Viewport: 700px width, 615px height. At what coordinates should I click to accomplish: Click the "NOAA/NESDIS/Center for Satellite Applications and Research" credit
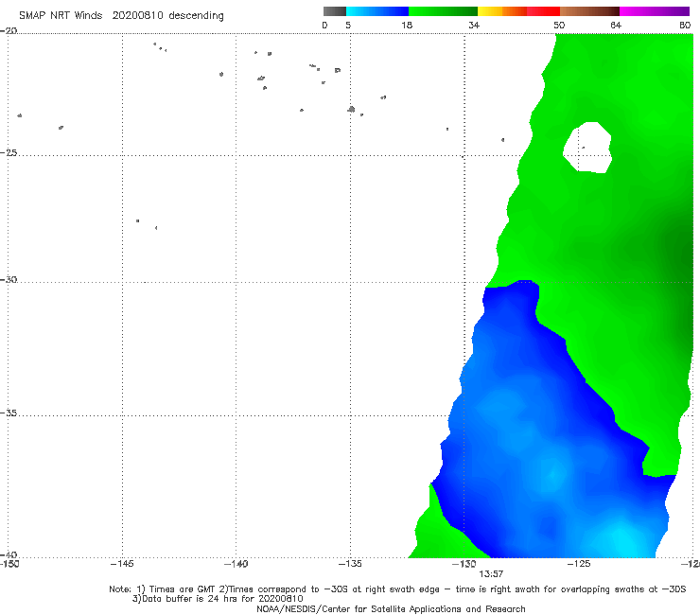(x=391, y=608)
